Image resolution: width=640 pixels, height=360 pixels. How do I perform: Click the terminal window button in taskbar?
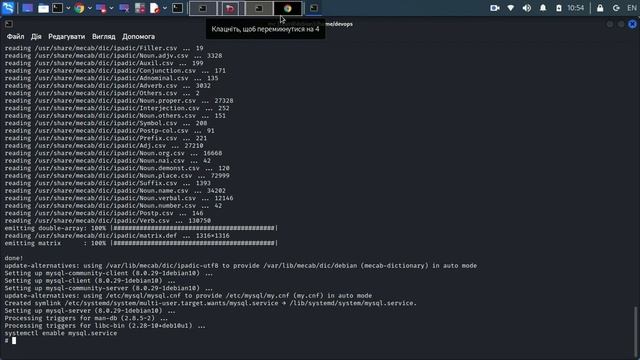point(313,8)
